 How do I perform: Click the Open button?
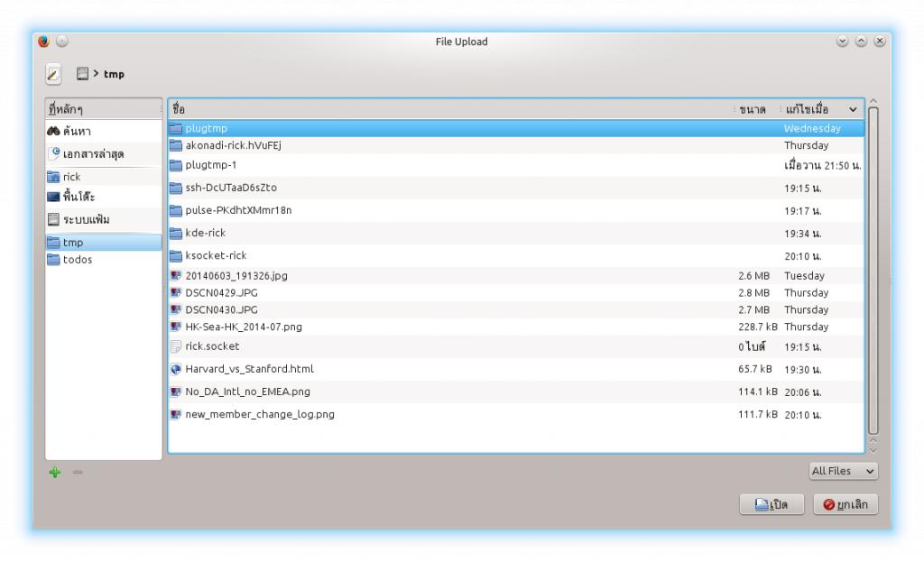point(772,504)
